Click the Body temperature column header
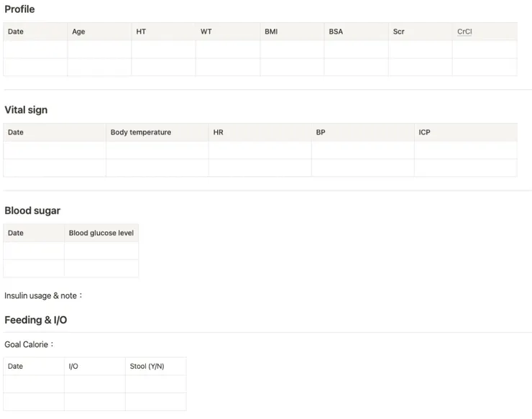The width and height of the screenshot is (532, 419). pyautogui.click(x=141, y=132)
